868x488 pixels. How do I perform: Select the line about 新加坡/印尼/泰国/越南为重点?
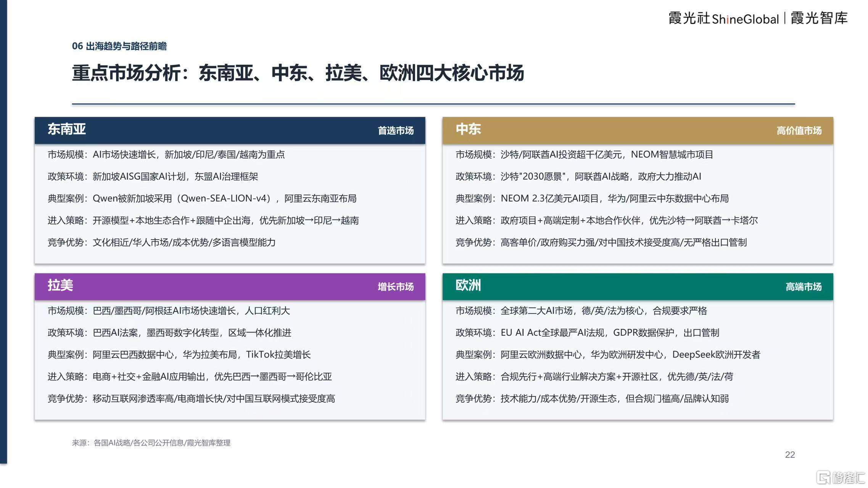[x=166, y=155]
